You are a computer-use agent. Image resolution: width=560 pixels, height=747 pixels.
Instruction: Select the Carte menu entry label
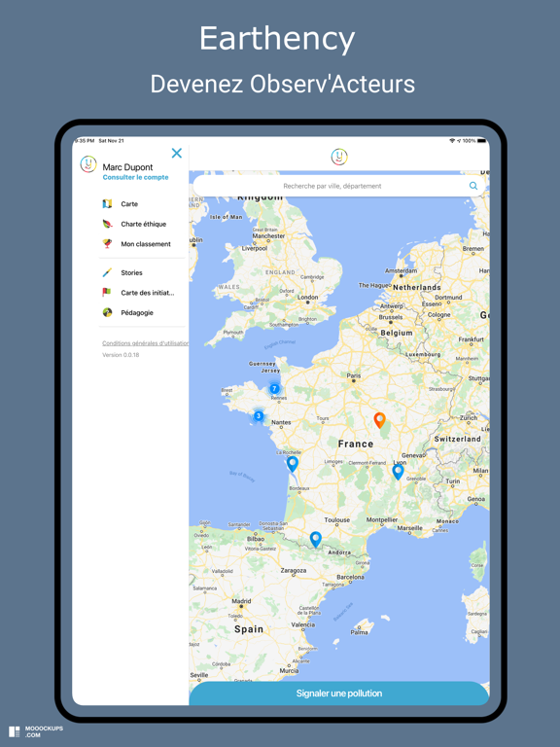point(129,204)
